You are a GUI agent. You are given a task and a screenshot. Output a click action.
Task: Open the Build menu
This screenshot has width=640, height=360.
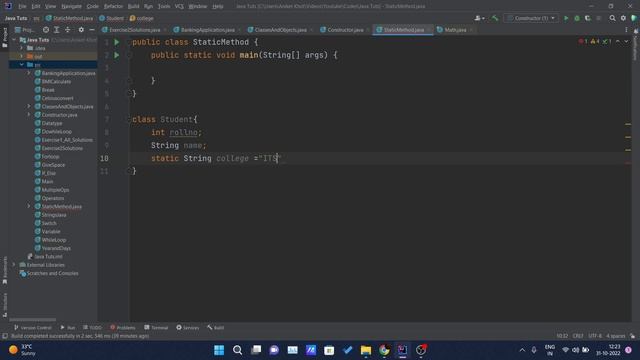point(133,6)
